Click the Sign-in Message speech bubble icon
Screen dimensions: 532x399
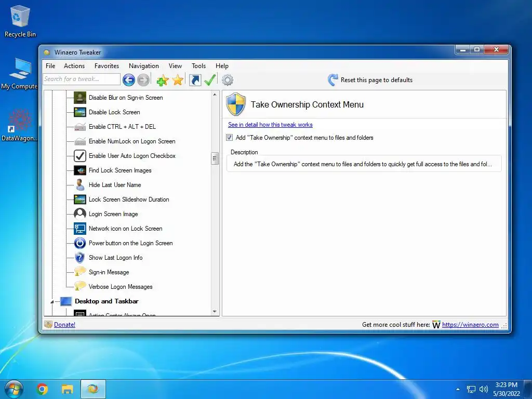click(x=80, y=271)
